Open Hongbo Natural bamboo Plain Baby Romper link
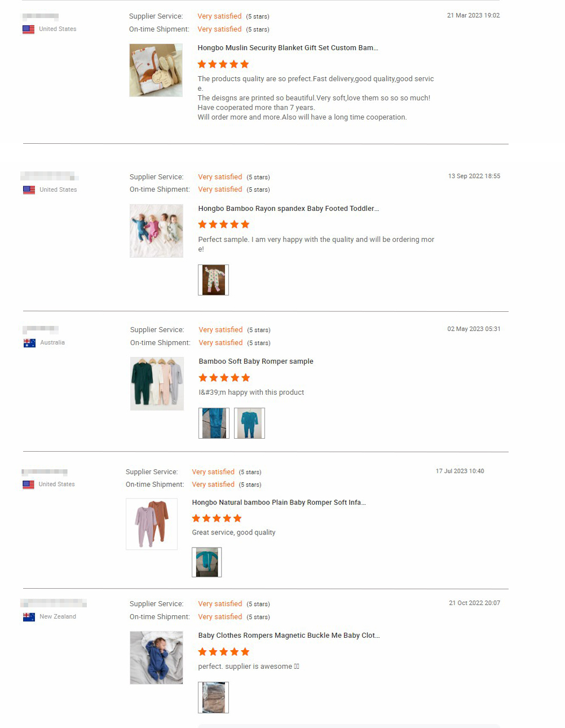 [x=279, y=502]
